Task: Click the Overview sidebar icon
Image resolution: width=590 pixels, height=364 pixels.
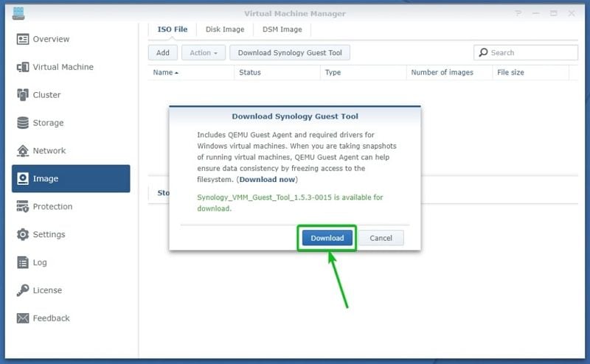Action: pos(23,39)
